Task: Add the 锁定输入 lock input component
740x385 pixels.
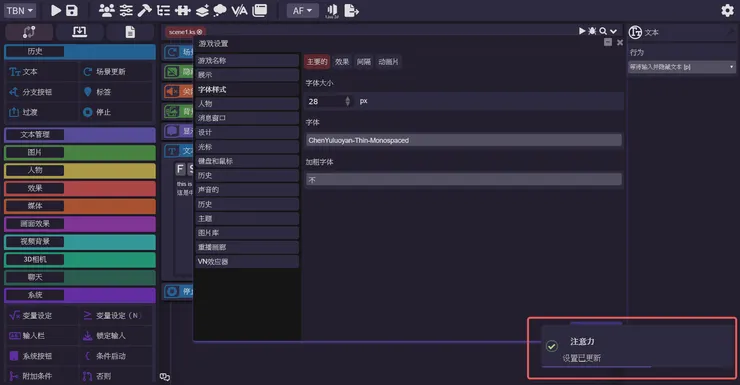Action: (x=116, y=335)
